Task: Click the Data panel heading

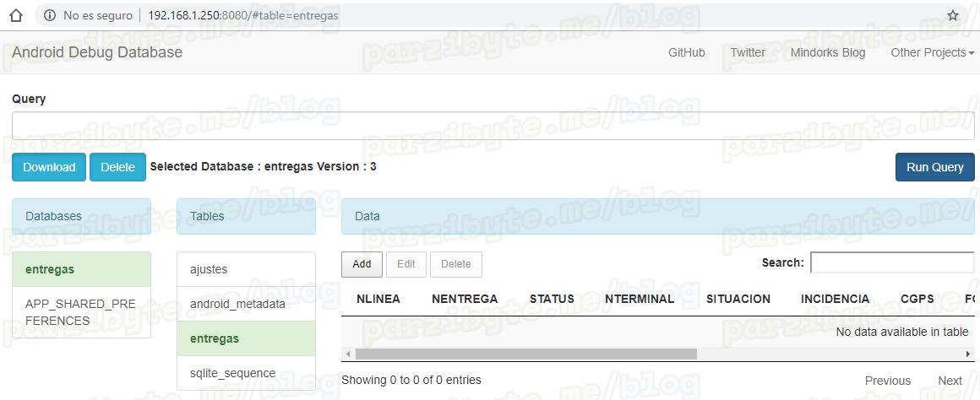Action: pyautogui.click(x=657, y=216)
